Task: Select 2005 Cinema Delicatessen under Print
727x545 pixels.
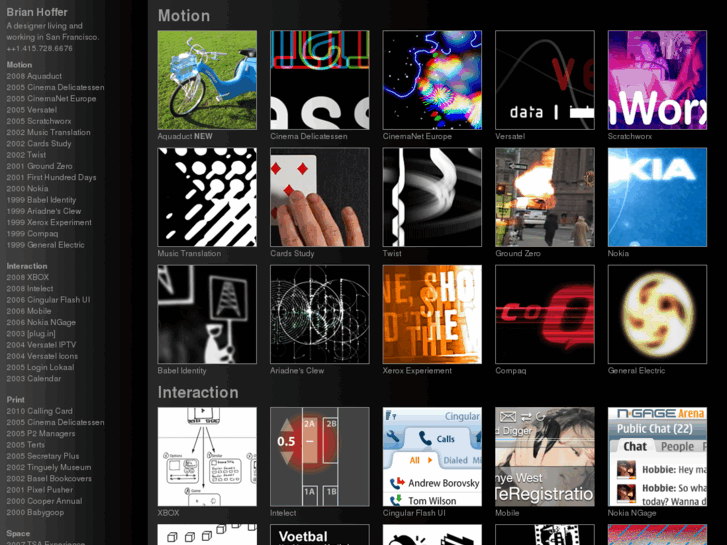Action: pyautogui.click(x=55, y=422)
